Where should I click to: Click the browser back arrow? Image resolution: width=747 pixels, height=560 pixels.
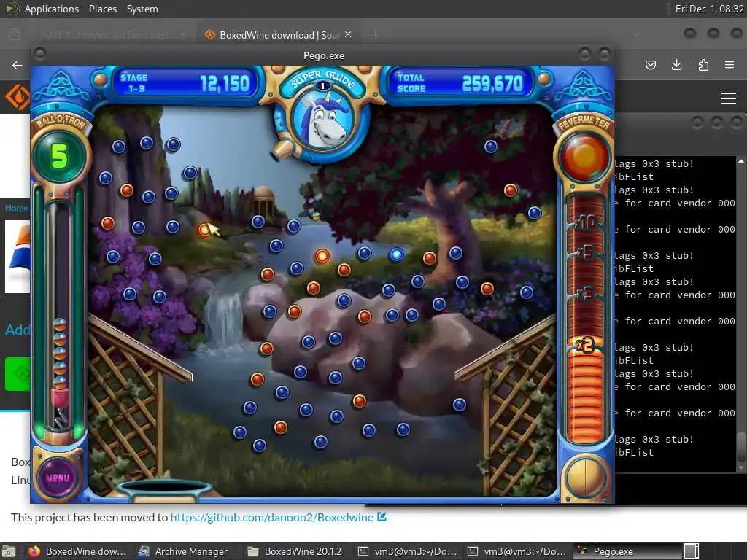18,65
